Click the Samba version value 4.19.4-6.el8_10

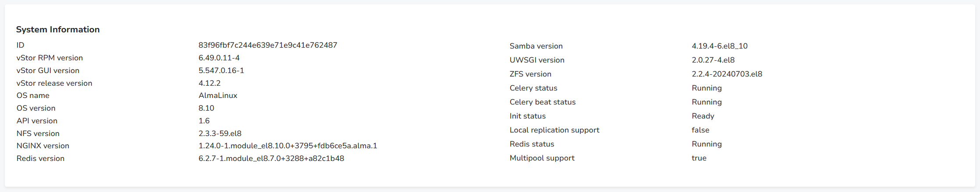(x=719, y=46)
